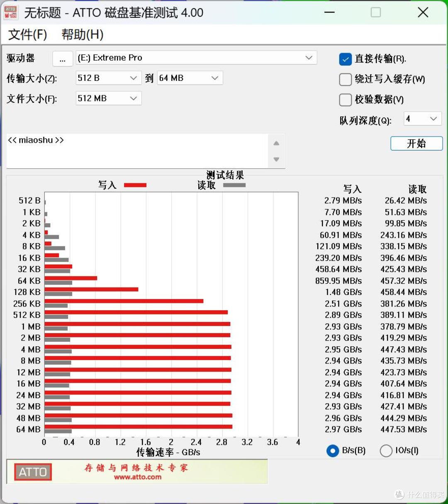Open the 帮助(H) menu

pyautogui.click(x=83, y=34)
